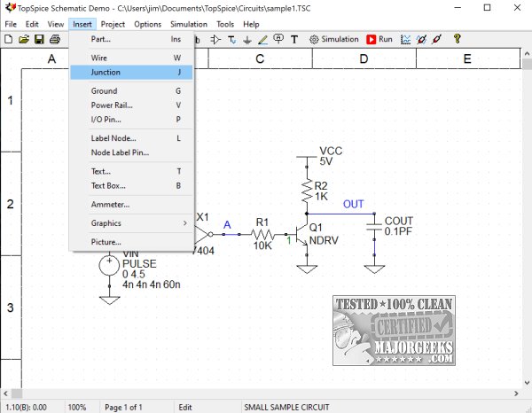Viewport: 532px width, 413px height.
Task: Click column header D of the sheet
Action: [364, 58]
